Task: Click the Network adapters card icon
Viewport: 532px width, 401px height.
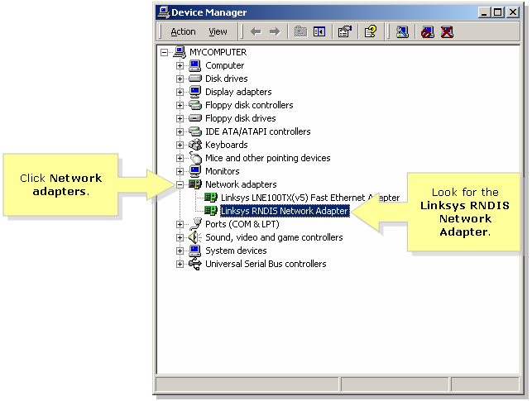Action: pos(195,184)
